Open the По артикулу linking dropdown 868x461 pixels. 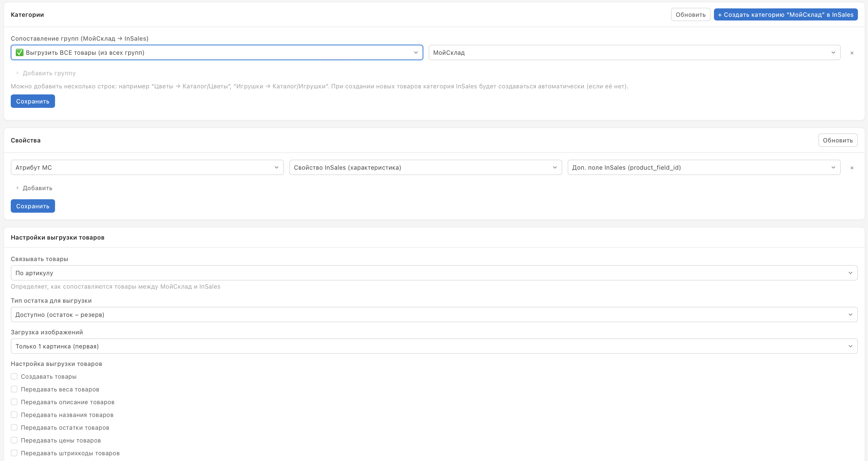[x=434, y=273]
